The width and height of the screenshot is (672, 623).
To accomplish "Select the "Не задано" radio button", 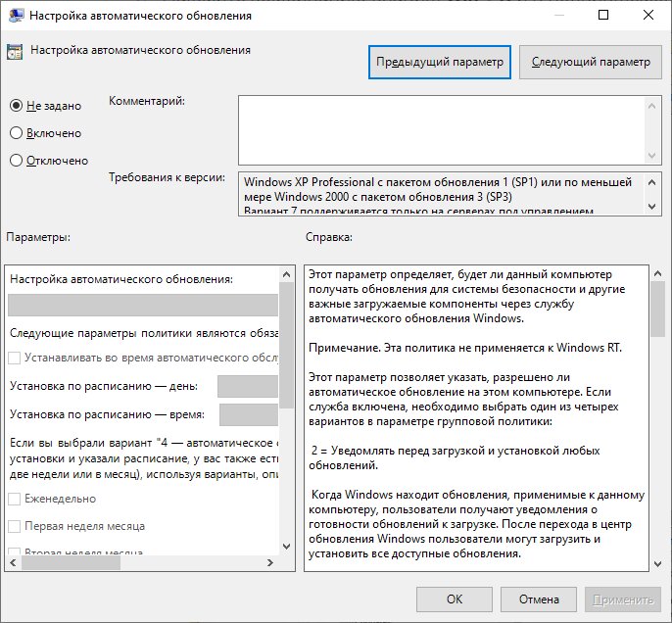I will coord(16,106).
